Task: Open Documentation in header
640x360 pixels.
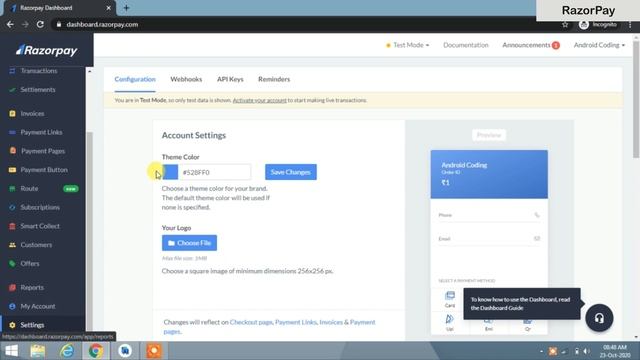Action: (466, 45)
